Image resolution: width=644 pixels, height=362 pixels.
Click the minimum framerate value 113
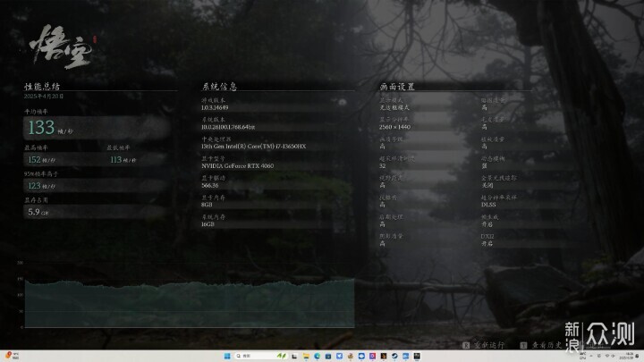(115, 160)
